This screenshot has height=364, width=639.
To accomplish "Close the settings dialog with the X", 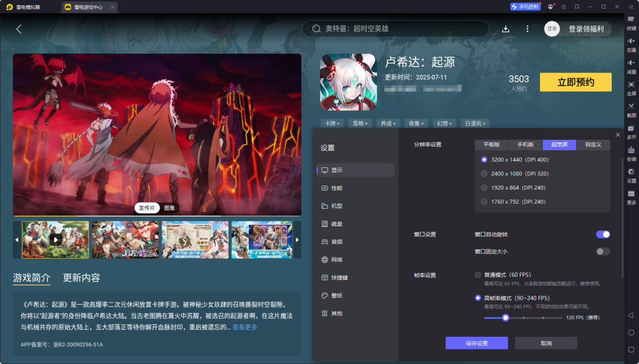I will 618,135.
